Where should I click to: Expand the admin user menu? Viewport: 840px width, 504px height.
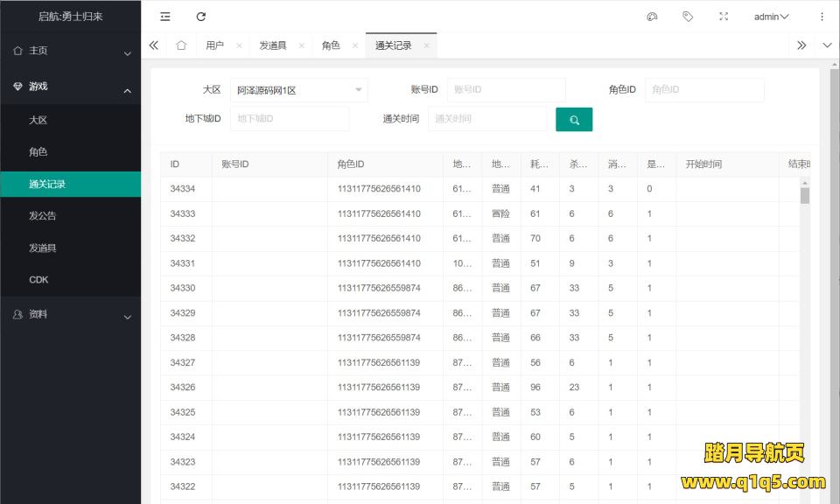coord(771,17)
